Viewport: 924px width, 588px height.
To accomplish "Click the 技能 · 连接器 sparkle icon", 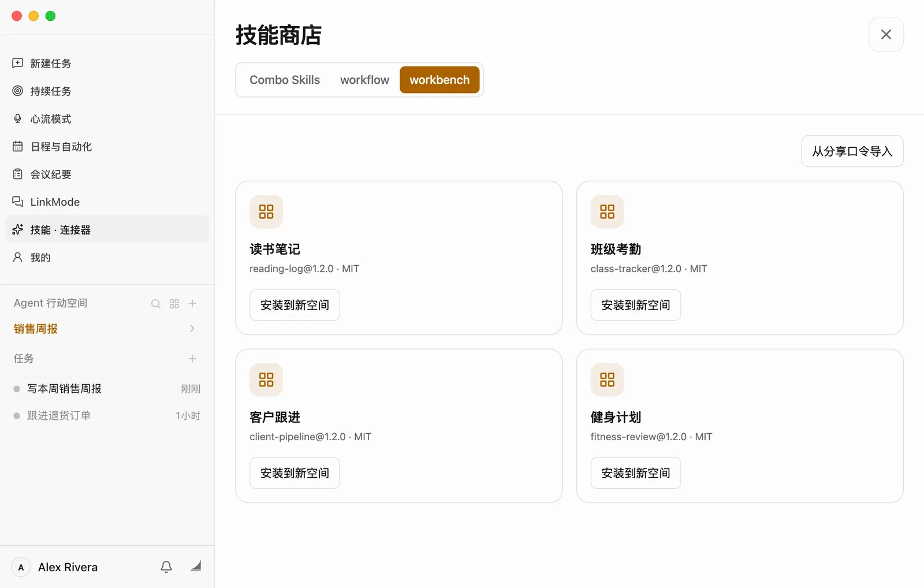I will tap(18, 229).
